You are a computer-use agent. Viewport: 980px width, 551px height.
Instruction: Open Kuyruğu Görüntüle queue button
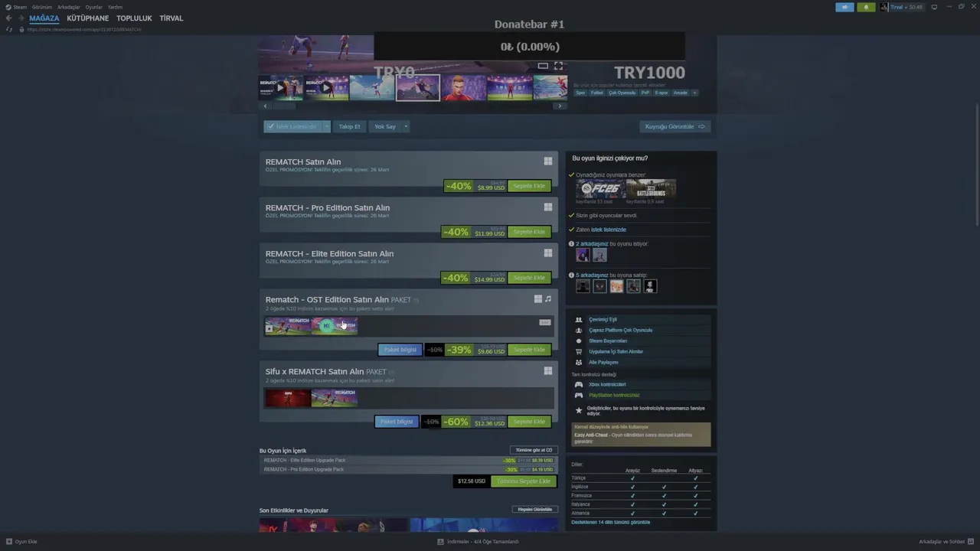click(675, 126)
